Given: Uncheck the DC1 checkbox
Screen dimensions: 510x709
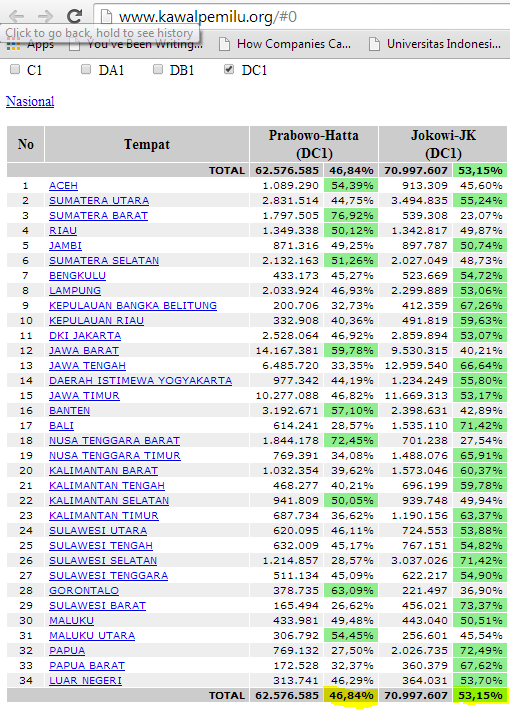Looking at the screenshot, I should point(229,69).
